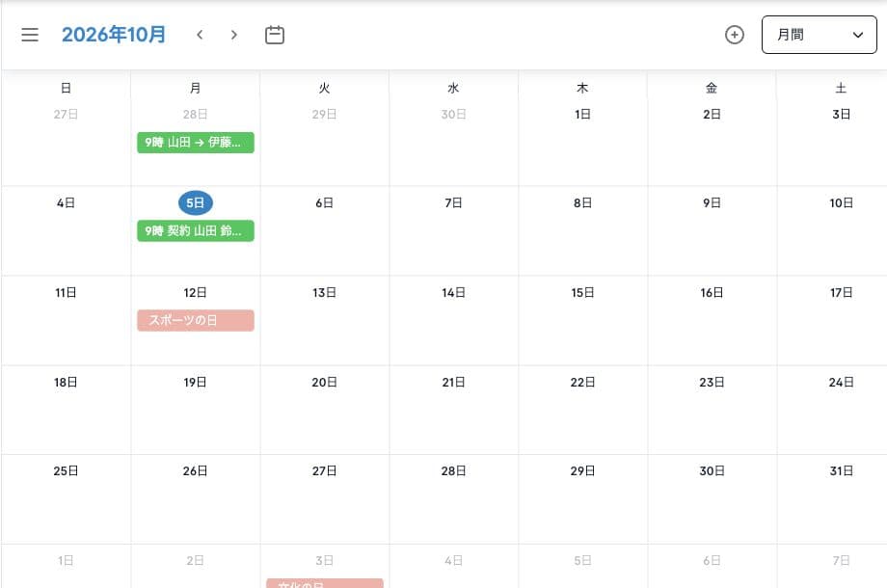Viewport: 887px width, 588px height.
Task: Select today's date 5日
Action: (196, 203)
